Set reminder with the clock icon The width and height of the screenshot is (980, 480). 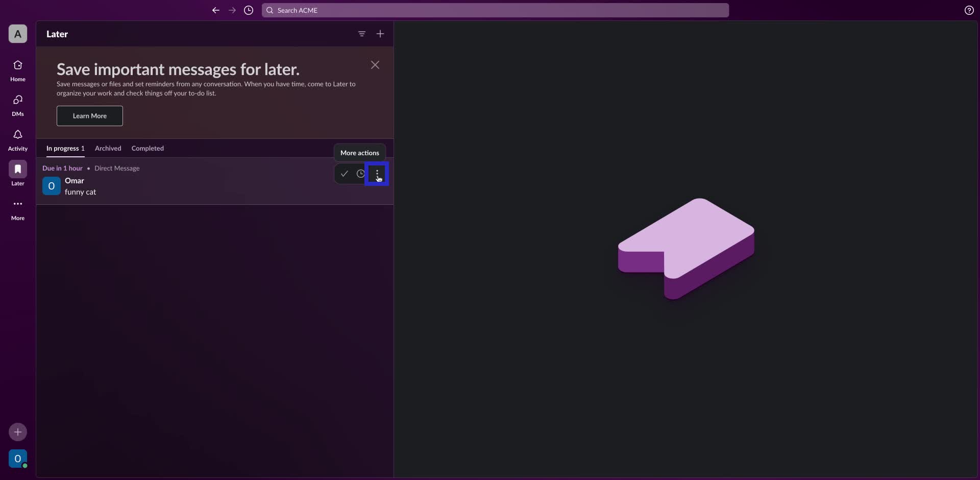360,174
